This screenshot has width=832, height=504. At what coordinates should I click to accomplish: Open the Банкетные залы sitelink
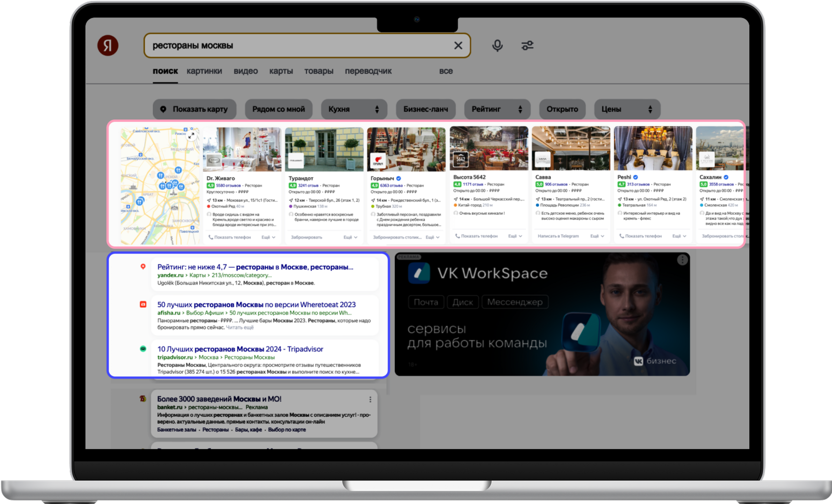pos(177,430)
